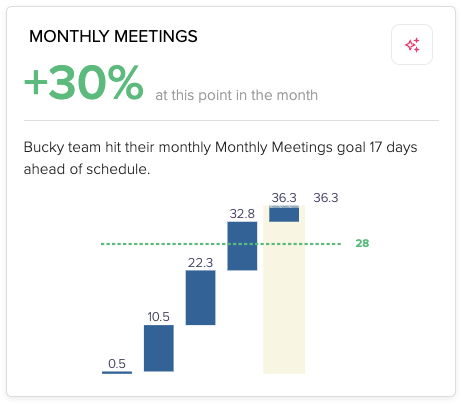The height and width of the screenshot is (404, 462).
Task: Click the bar labeled 22.3
Action: tap(200, 297)
